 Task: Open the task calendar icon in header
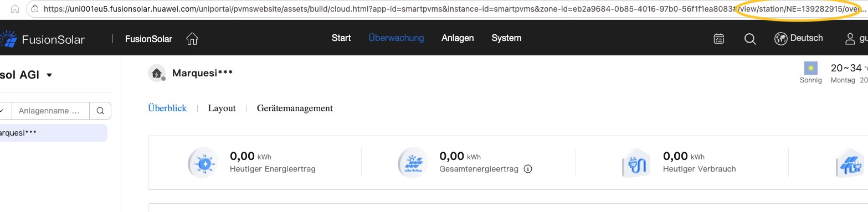point(719,39)
